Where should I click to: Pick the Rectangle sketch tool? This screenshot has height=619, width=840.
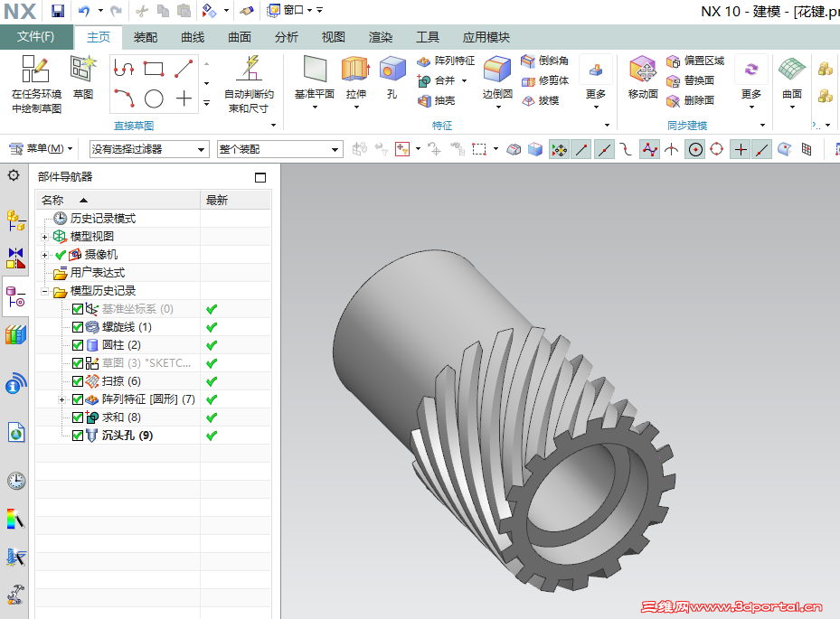(x=154, y=69)
